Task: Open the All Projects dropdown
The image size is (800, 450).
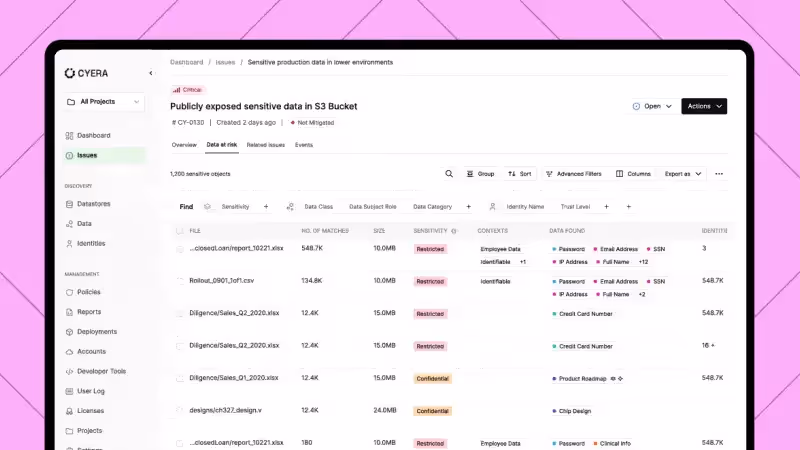Action: 104,102
